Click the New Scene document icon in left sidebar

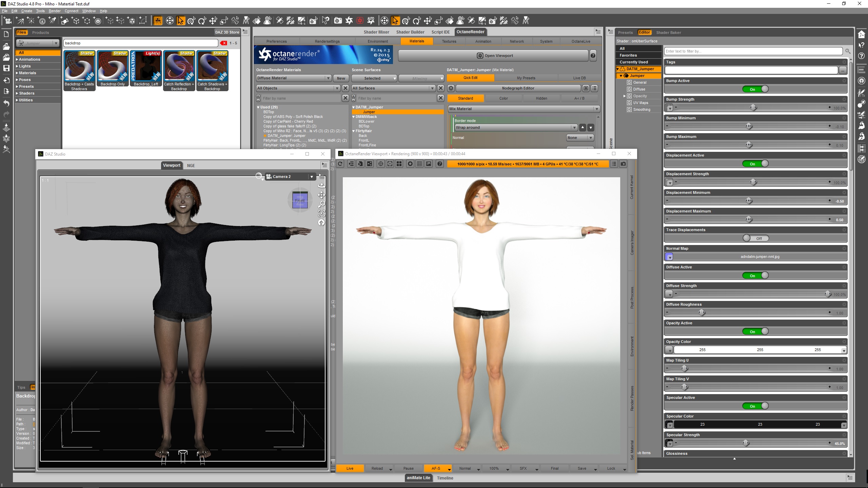tap(6, 34)
